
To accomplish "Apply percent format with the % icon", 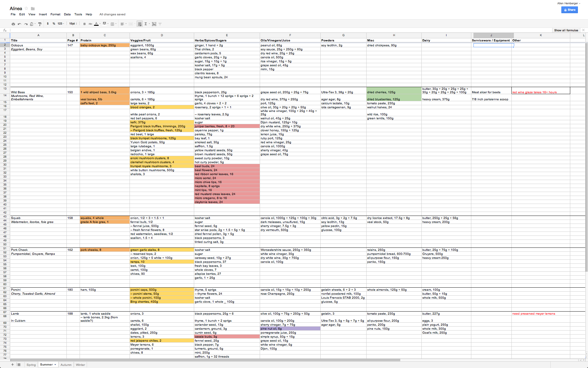I will click(54, 24).
